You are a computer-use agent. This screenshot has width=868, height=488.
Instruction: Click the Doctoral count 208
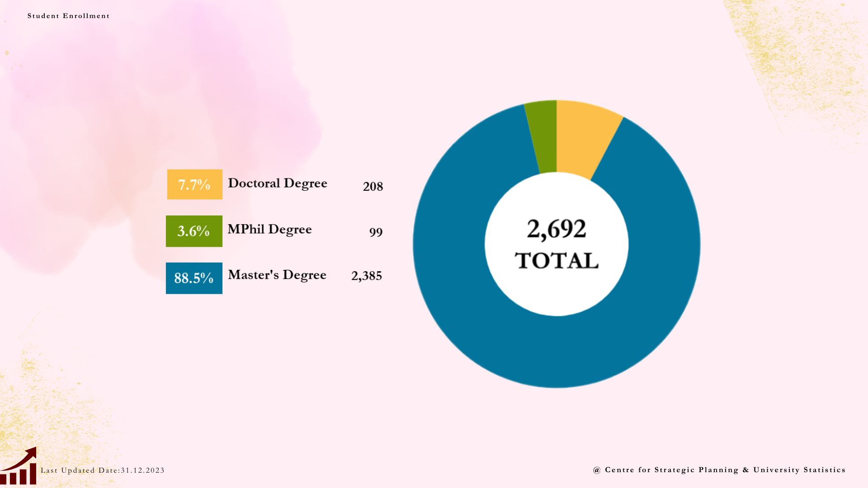click(373, 187)
